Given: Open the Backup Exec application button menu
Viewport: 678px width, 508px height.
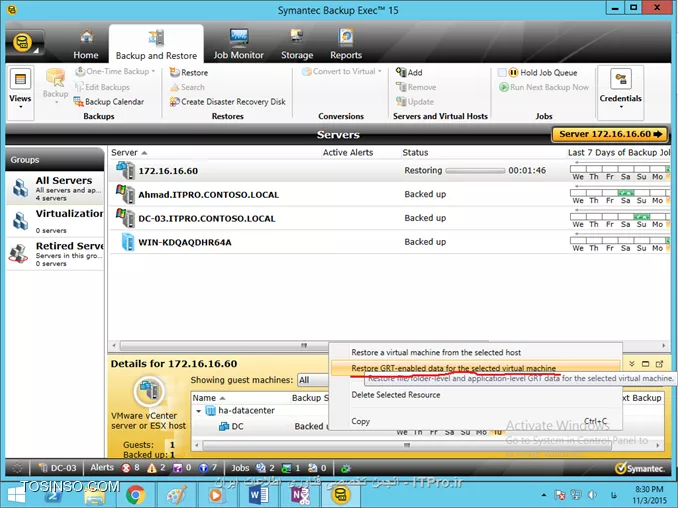Looking at the screenshot, I should 24,43.
